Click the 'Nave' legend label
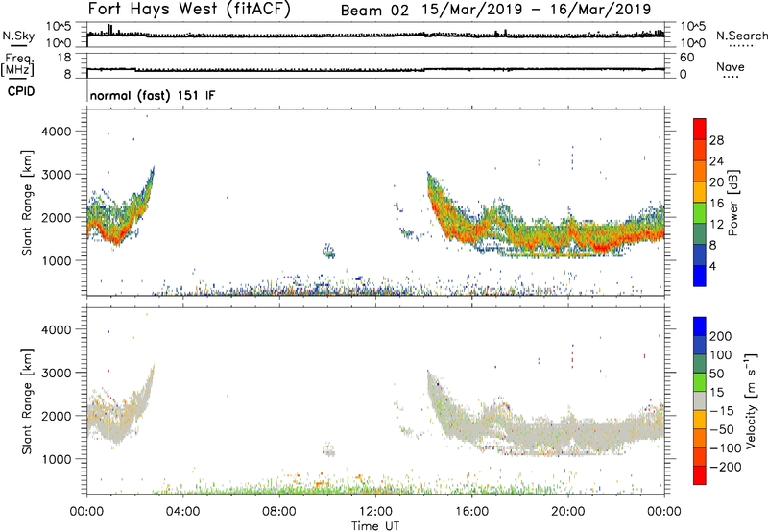 [731, 66]
